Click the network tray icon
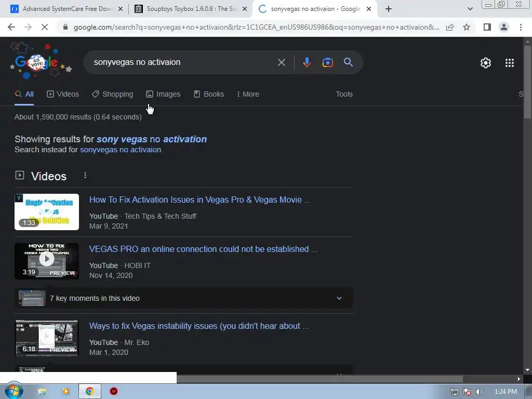This screenshot has height=399, width=532. point(455,392)
